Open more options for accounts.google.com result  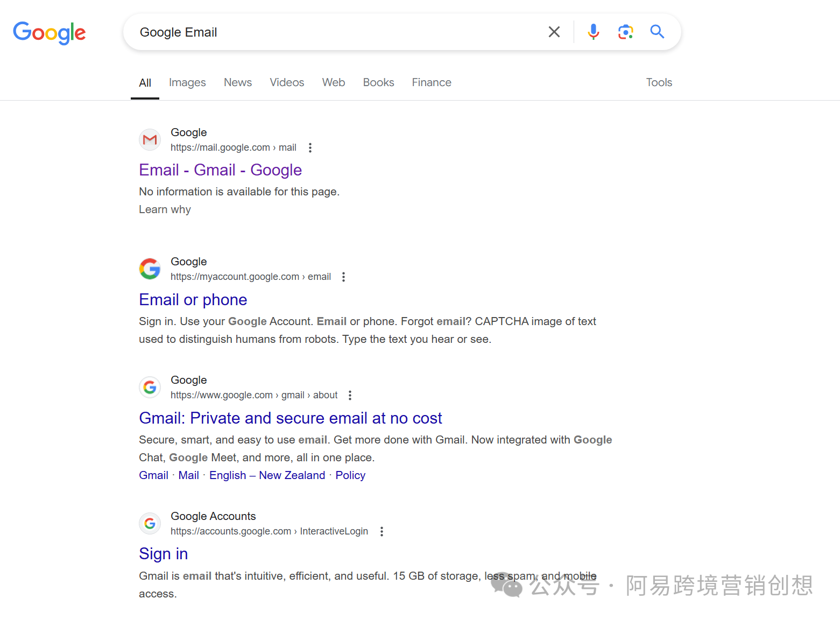pos(382,531)
